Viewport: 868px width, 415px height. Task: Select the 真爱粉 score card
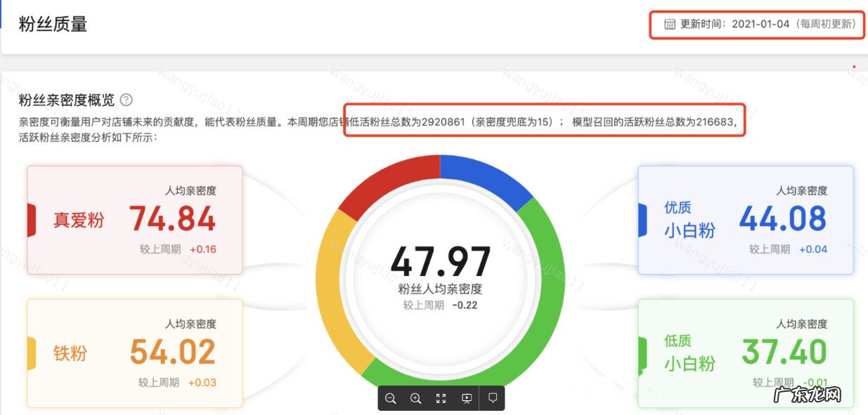(134, 220)
